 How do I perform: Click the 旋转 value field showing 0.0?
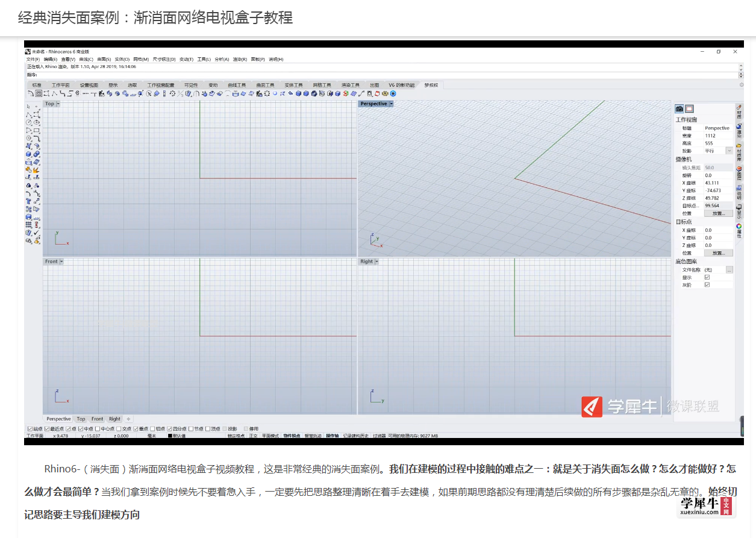click(x=718, y=175)
